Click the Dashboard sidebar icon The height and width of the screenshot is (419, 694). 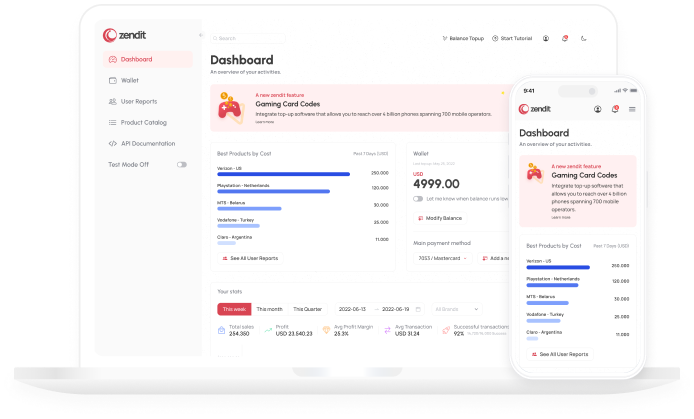coord(112,59)
